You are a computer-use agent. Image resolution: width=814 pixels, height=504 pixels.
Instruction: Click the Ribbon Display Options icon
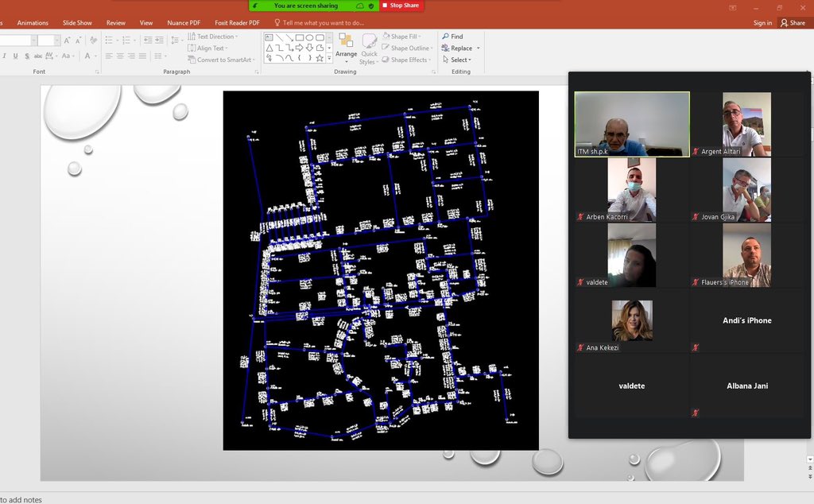point(732,8)
